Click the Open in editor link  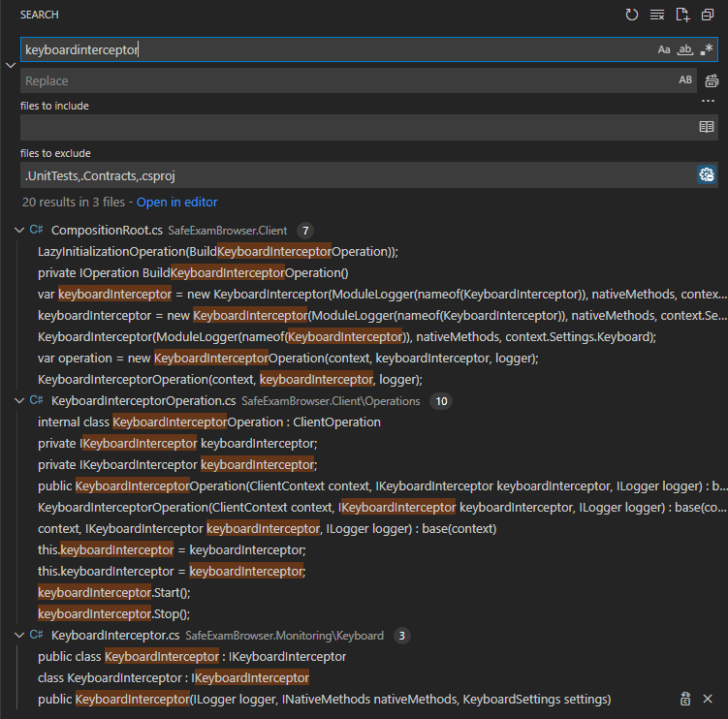(x=176, y=203)
